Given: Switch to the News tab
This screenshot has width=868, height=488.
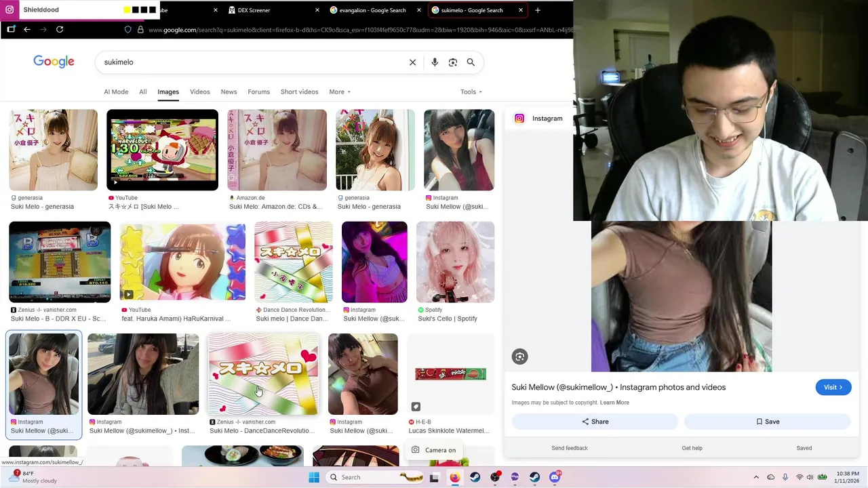Looking at the screenshot, I should 229,91.
